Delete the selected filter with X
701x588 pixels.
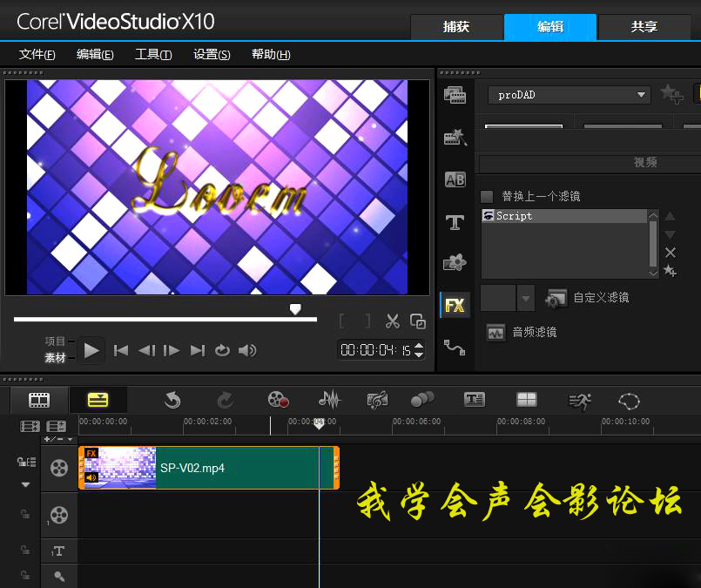pos(671,253)
